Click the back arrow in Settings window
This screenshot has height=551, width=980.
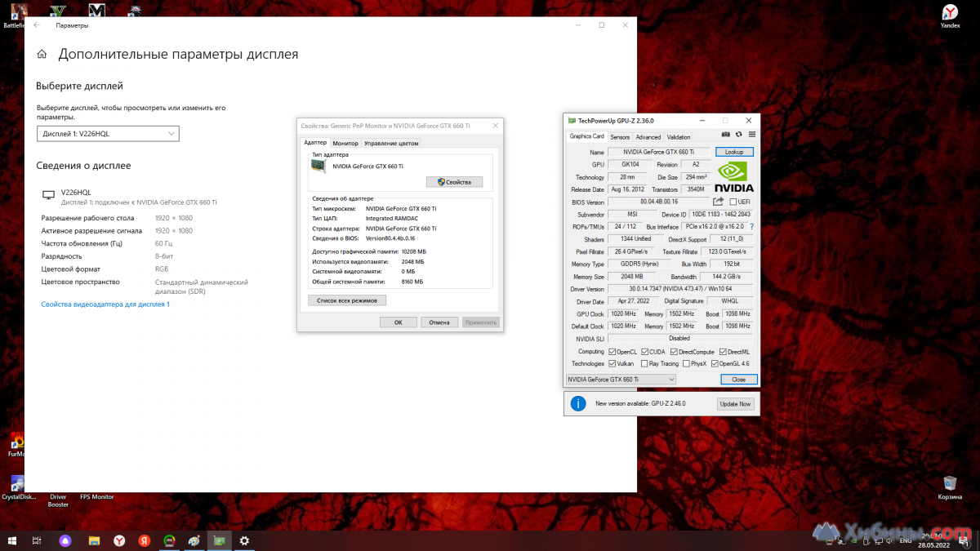coord(37,25)
